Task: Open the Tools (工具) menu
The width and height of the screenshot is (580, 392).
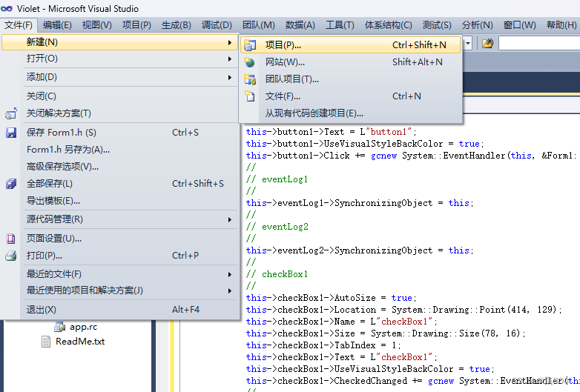Action: click(x=340, y=25)
